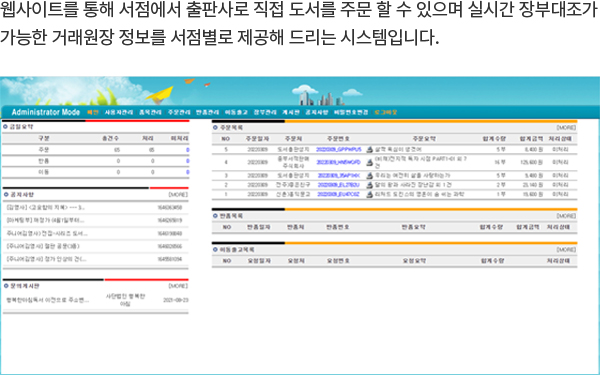600x375 pixels.
Task: Open MORE link in 문의게시판 side panel
Action: [178, 286]
